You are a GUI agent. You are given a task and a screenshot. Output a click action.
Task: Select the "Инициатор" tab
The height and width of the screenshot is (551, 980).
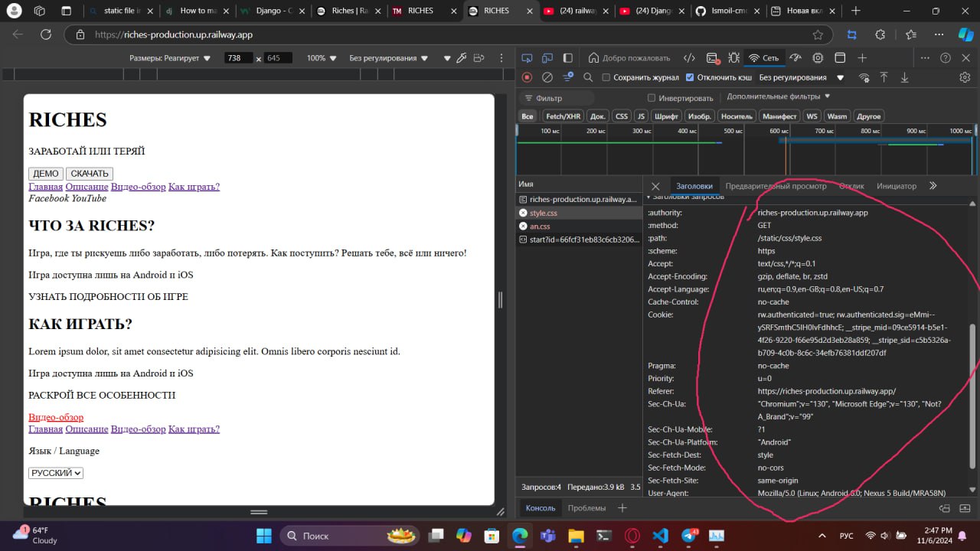(896, 186)
